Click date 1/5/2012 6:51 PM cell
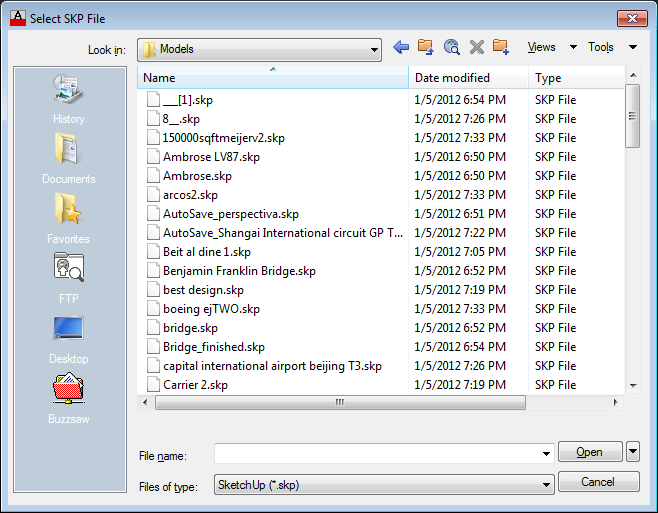The height and width of the screenshot is (513, 658). tap(460, 214)
